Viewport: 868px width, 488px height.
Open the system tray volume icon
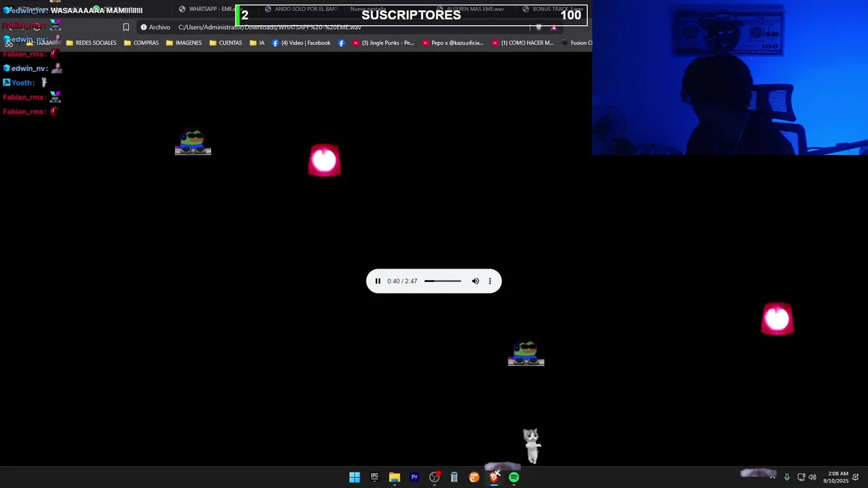(x=812, y=477)
